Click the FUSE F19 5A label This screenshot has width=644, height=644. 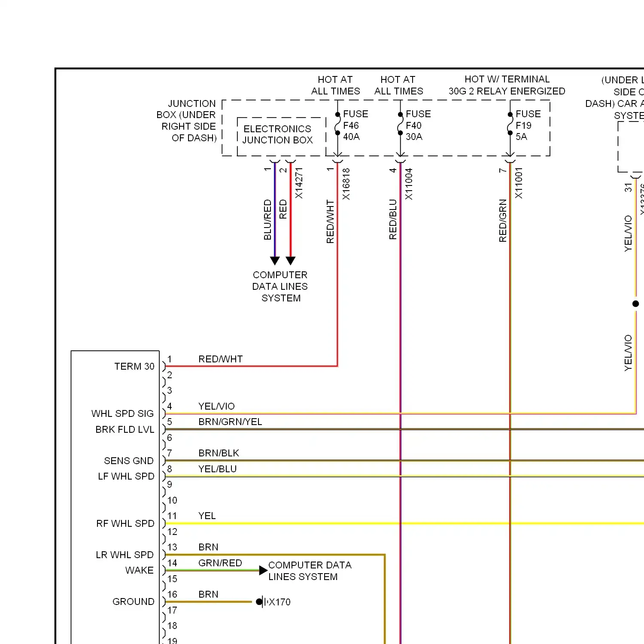528,125
